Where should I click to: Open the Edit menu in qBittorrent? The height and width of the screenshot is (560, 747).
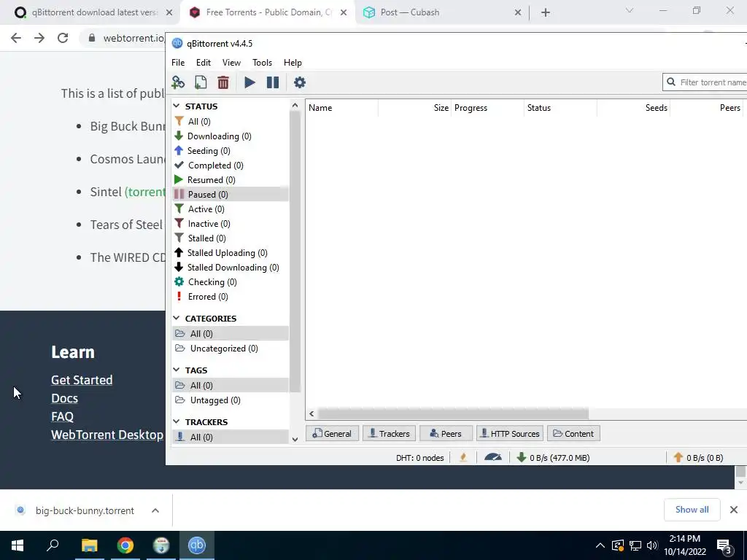(204, 63)
